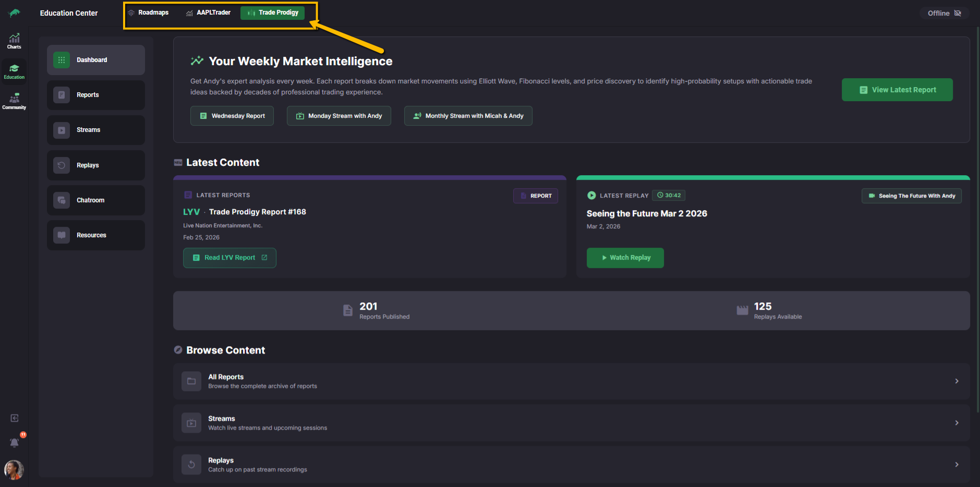This screenshot has width=980, height=487.
Task: Click the user profile avatar
Action: coord(14,470)
